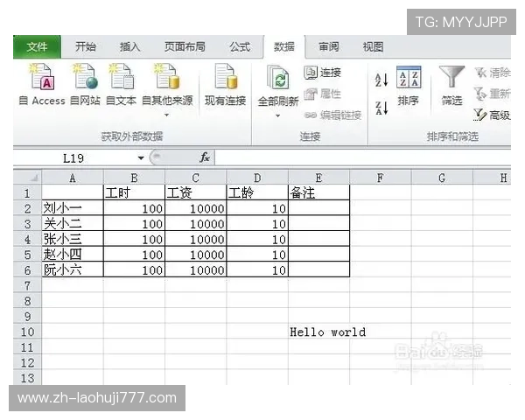The image size is (525, 420).
Task: Switch to the Home (开始) tab
Action: click(x=86, y=47)
